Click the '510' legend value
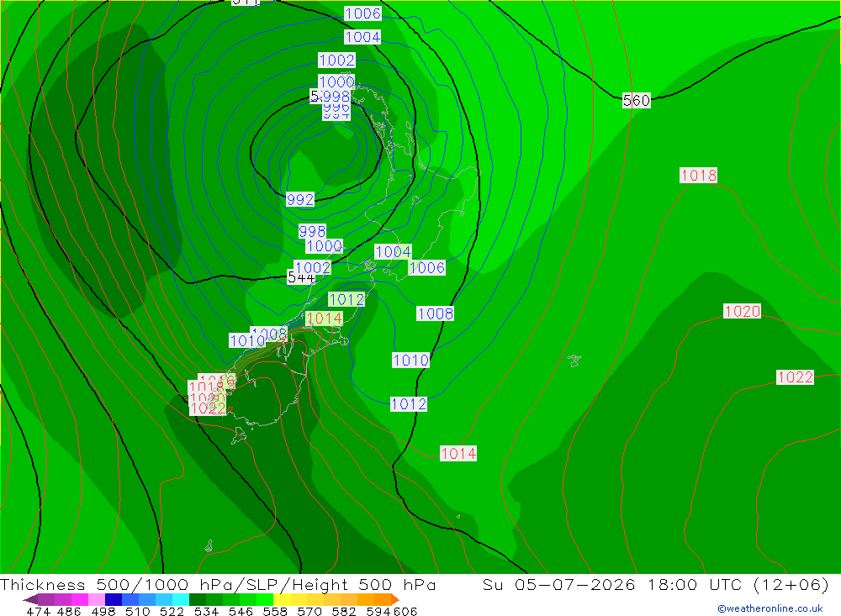The width and height of the screenshot is (841, 616). coord(137,611)
